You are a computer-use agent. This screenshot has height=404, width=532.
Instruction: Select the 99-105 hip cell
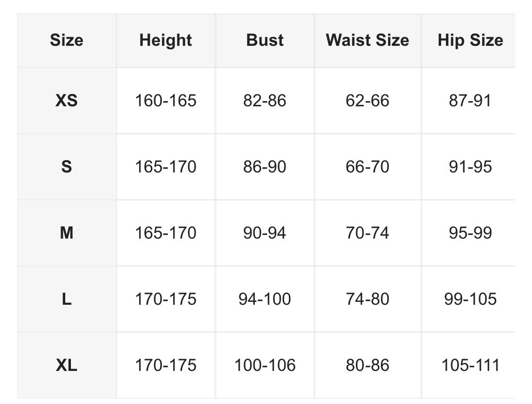click(470, 299)
